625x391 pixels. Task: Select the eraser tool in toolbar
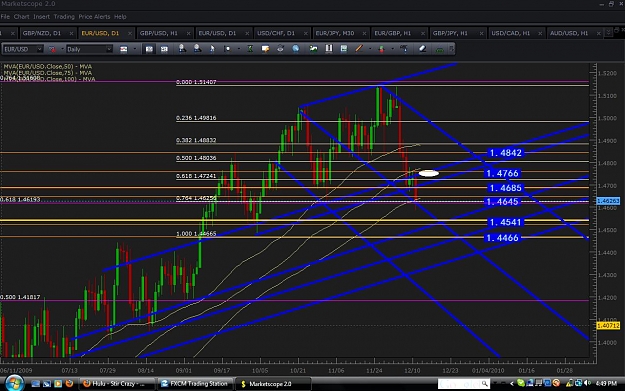423,49
